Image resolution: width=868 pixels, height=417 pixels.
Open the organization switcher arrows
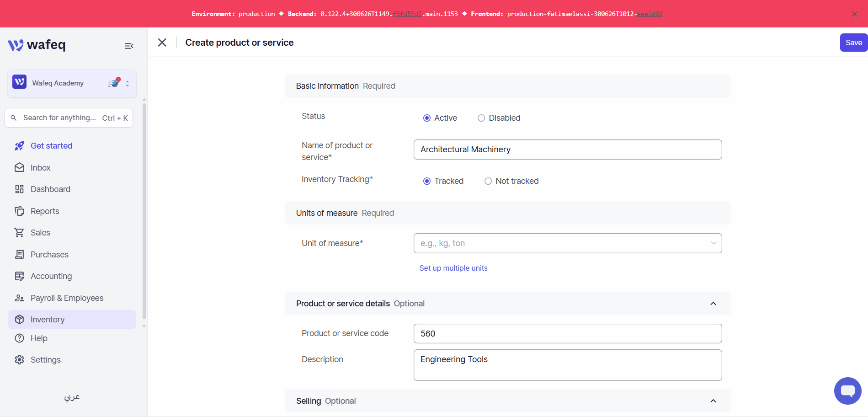click(x=128, y=83)
